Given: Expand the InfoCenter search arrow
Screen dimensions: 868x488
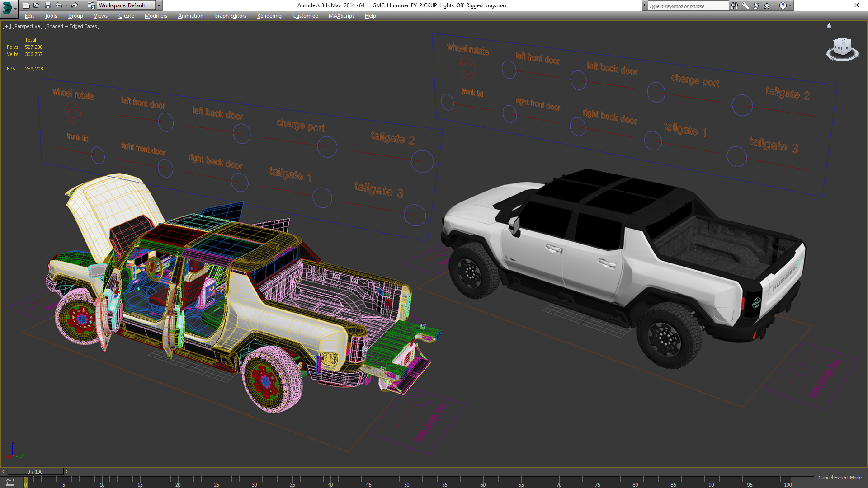Looking at the screenshot, I should [x=645, y=5].
